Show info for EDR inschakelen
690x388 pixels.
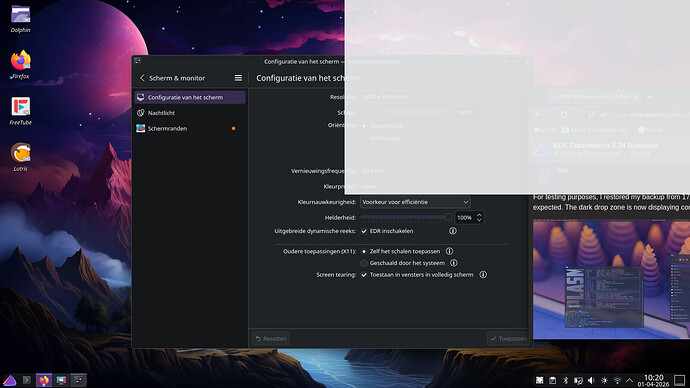click(x=452, y=231)
